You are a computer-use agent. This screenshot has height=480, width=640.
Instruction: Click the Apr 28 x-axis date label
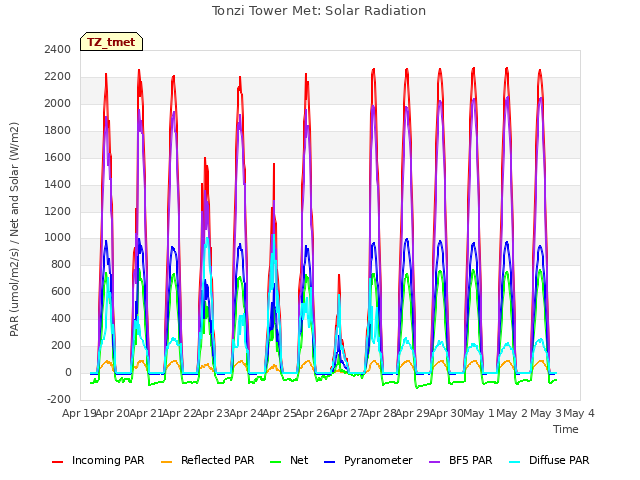(379, 413)
